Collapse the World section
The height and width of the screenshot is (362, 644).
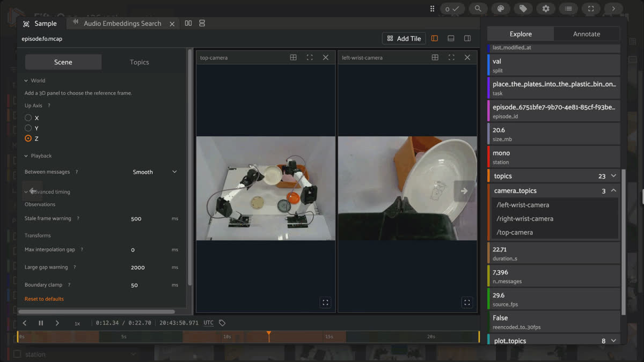point(35,80)
